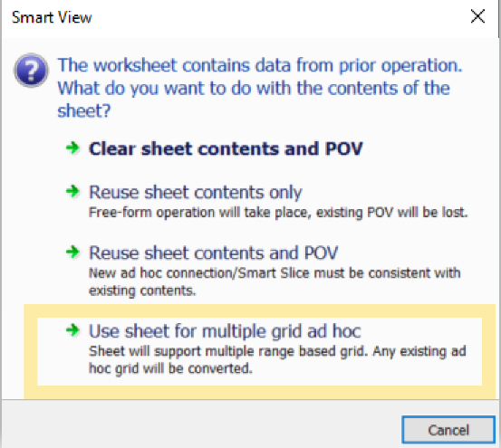This screenshot has width=501, height=448.
Task: Close the Smart View dialog with X
Action: [x=477, y=16]
